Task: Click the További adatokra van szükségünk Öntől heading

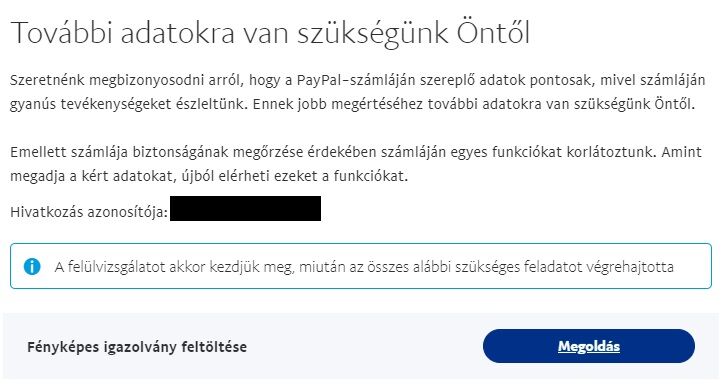Action: tap(270, 33)
